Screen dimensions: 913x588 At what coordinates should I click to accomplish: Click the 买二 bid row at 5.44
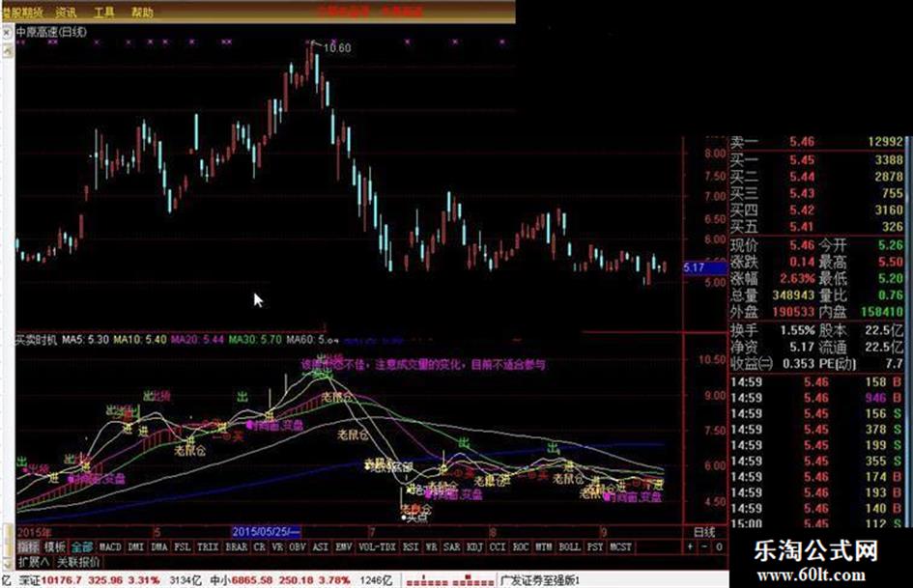click(816, 177)
